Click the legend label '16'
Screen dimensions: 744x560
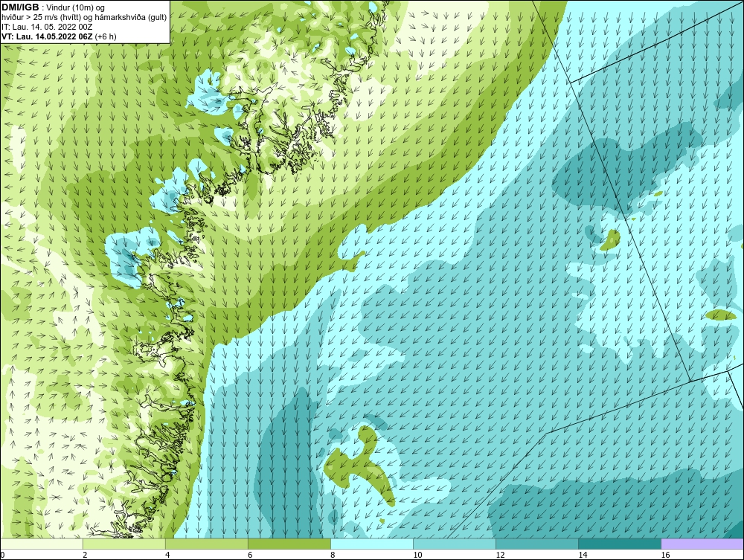click(665, 556)
